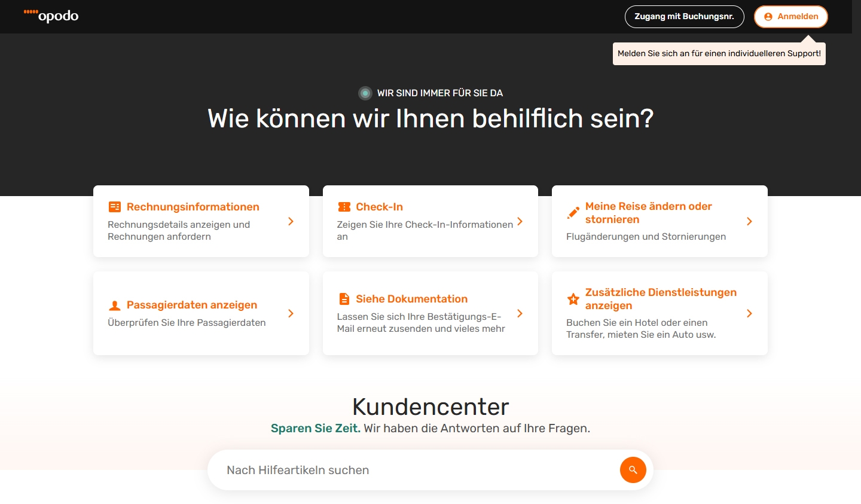
Task: Click the dotted Opodo brand mark
Action: point(29,12)
